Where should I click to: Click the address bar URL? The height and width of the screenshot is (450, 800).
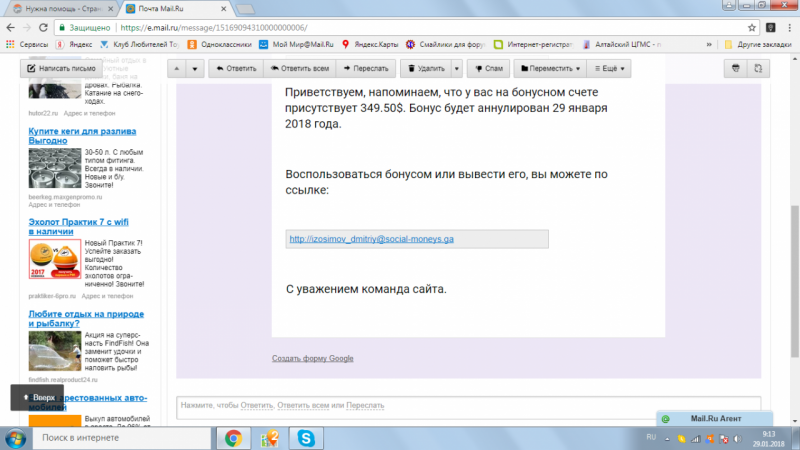[214, 28]
